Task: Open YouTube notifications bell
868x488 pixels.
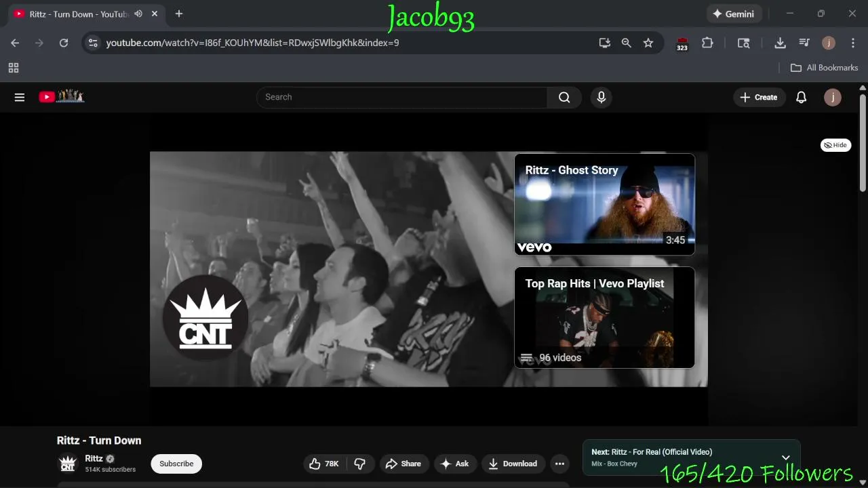Action: point(801,97)
